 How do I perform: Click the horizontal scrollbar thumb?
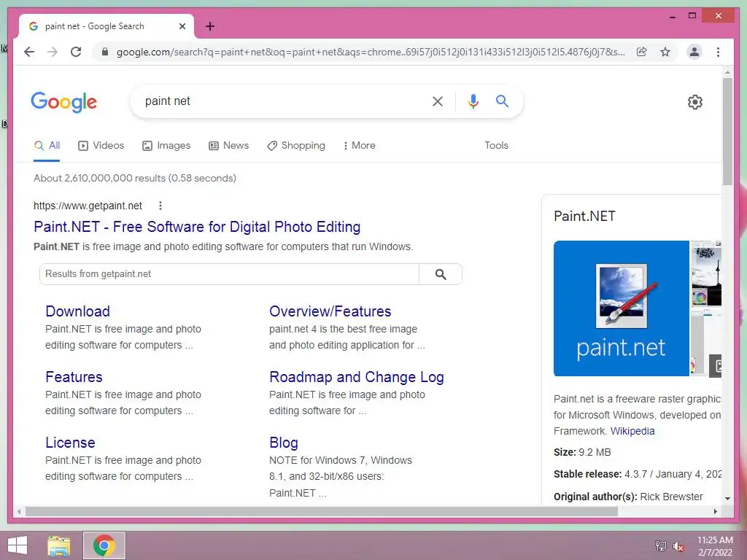pos(322,511)
